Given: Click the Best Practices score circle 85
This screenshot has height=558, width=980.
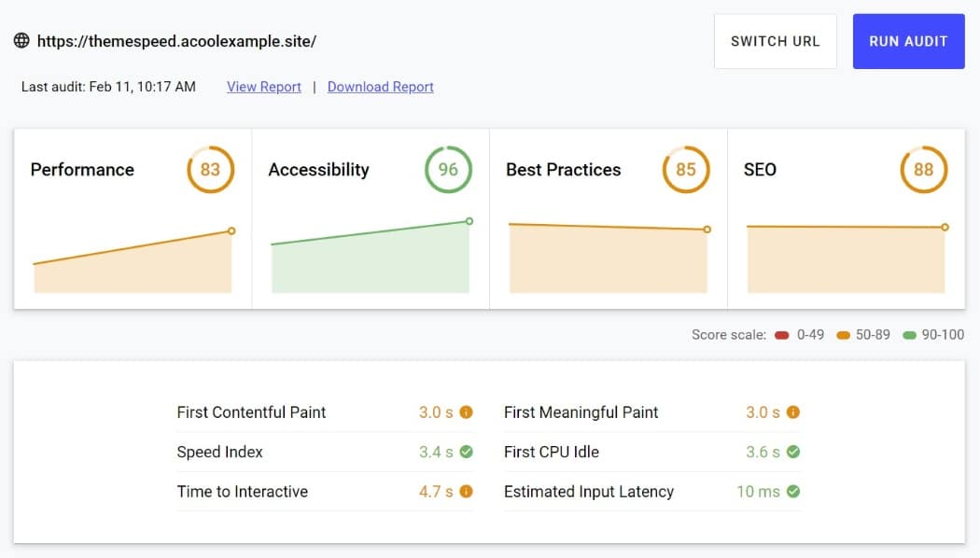Looking at the screenshot, I should click(685, 170).
